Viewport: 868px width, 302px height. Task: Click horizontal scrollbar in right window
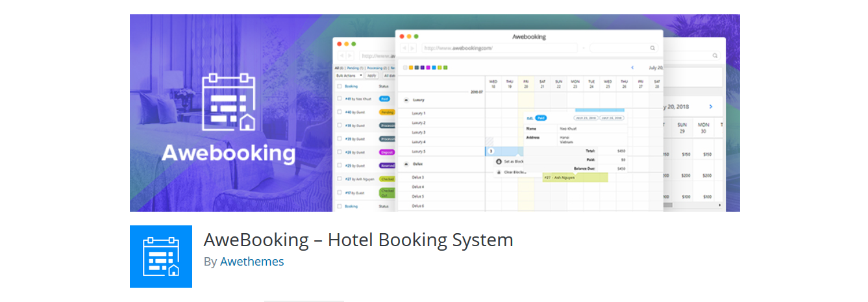click(693, 205)
